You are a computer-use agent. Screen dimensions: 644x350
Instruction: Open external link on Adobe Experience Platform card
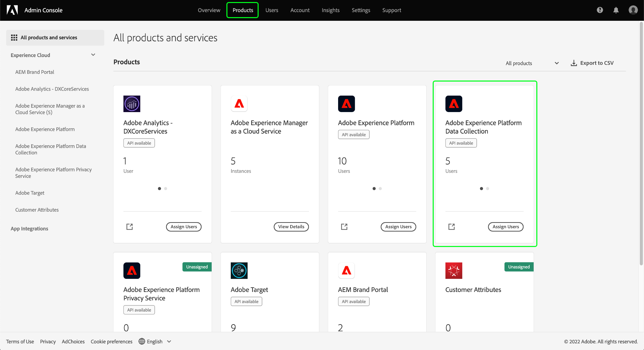tap(344, 227)
